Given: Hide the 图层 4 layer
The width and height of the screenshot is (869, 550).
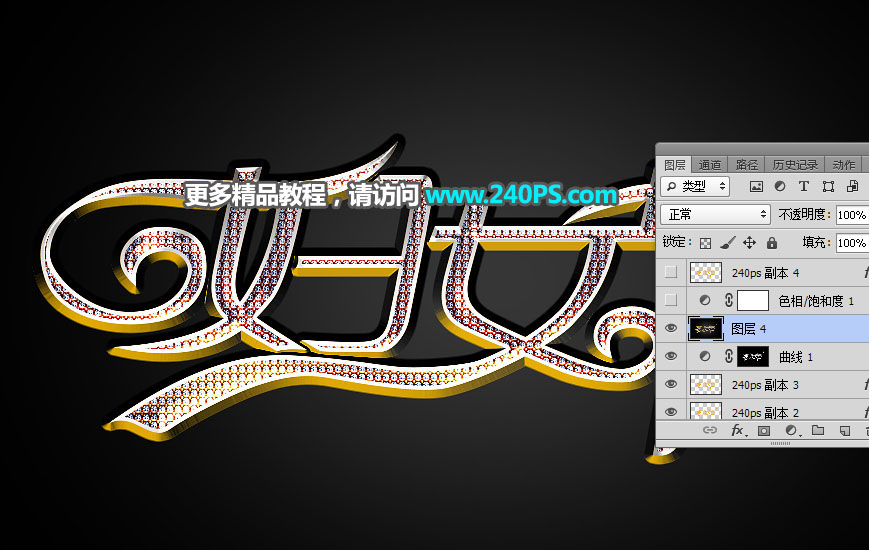Looking at the screenshot, I should pyautogui.click(x=671, y=328).
